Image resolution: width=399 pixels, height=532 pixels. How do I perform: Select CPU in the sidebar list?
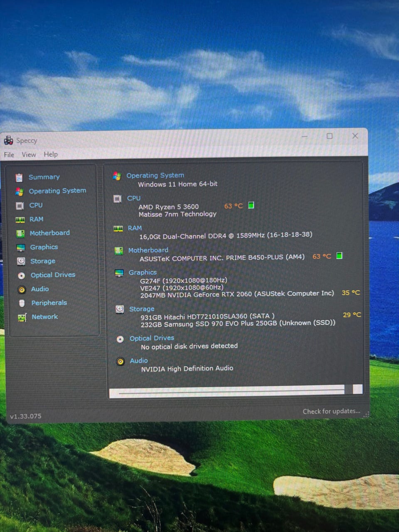[36, 205]
